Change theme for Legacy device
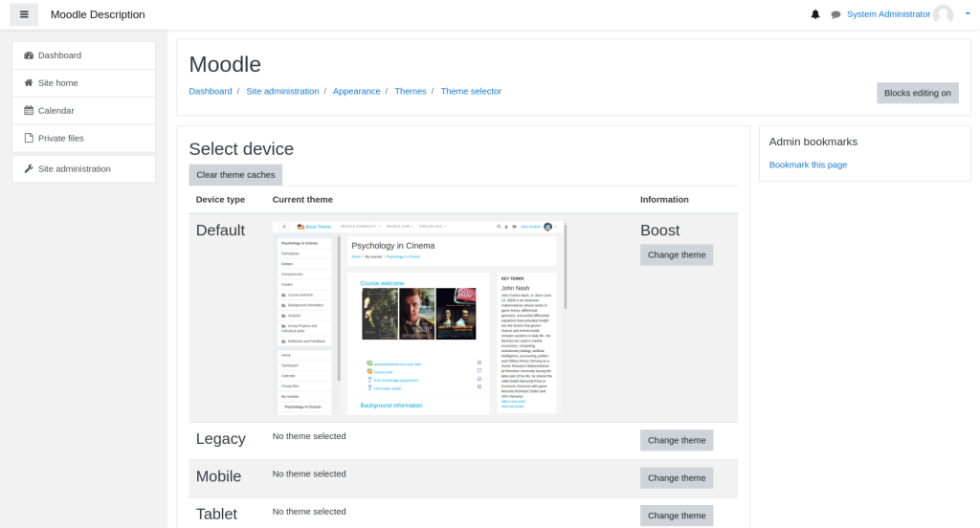This screenshot has width=980, height=528. (x=677, y=441)
